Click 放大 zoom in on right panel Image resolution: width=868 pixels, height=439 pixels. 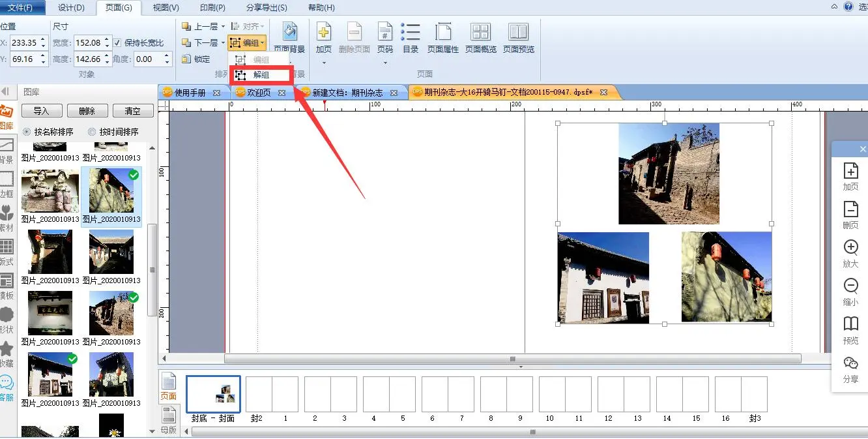point(850,248)
